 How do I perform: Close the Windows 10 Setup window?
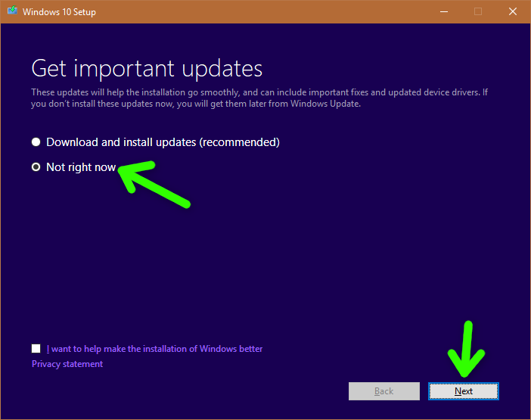coord(512,11)
